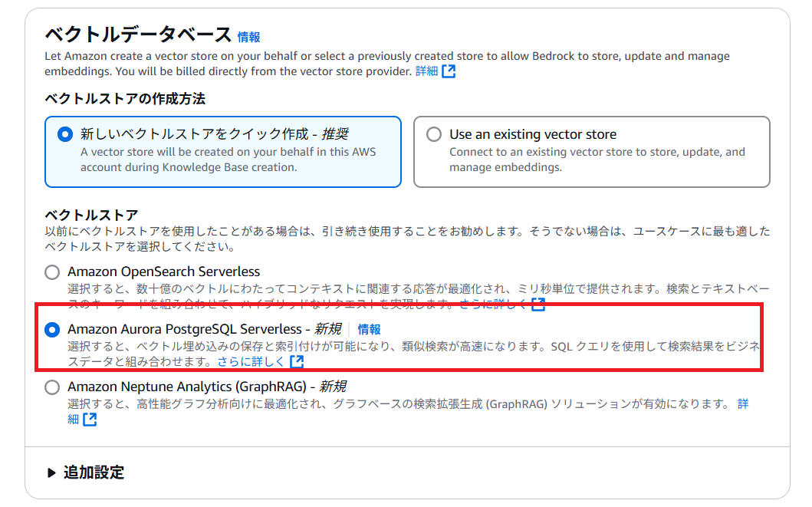
Task: Choose Amazon Neptune Analytics (GraphRAG) radio option
Action: click(x=52, y=387)
